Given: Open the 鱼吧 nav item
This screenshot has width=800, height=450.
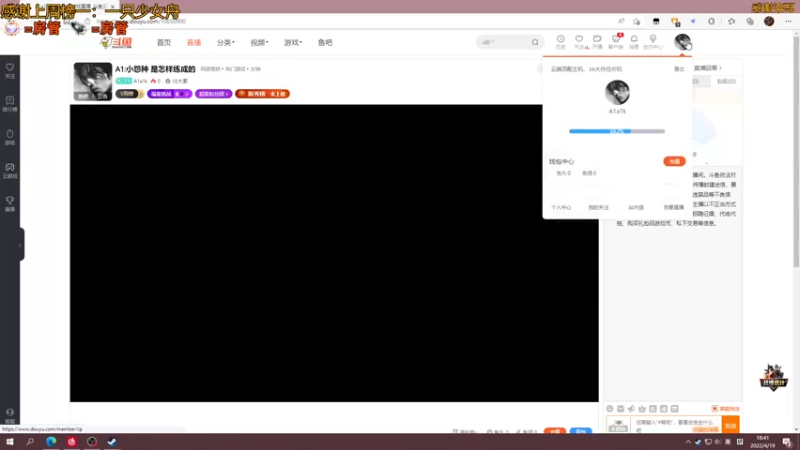Looking at the screenshot, I should tap(325, 43).
